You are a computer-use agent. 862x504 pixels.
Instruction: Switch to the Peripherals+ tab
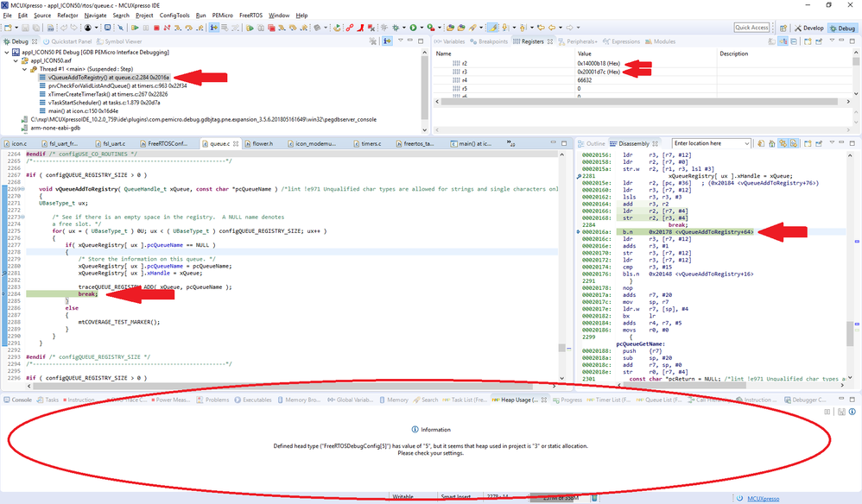577,41
